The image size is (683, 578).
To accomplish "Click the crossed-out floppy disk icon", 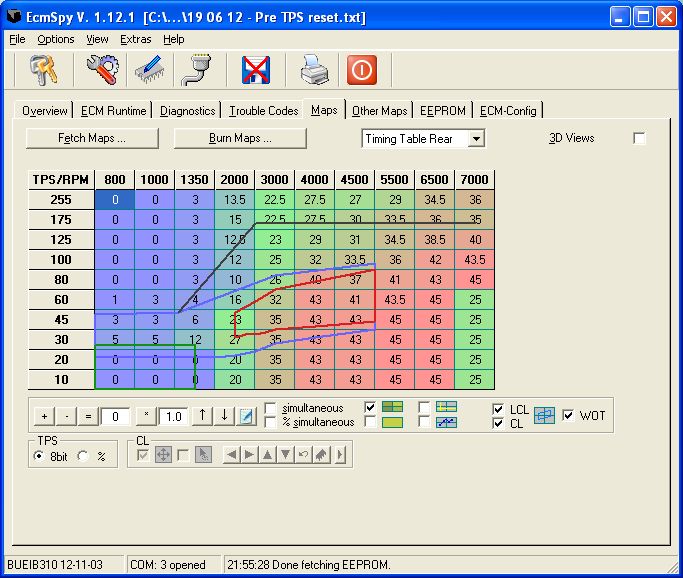I will [x=258, y=70].
